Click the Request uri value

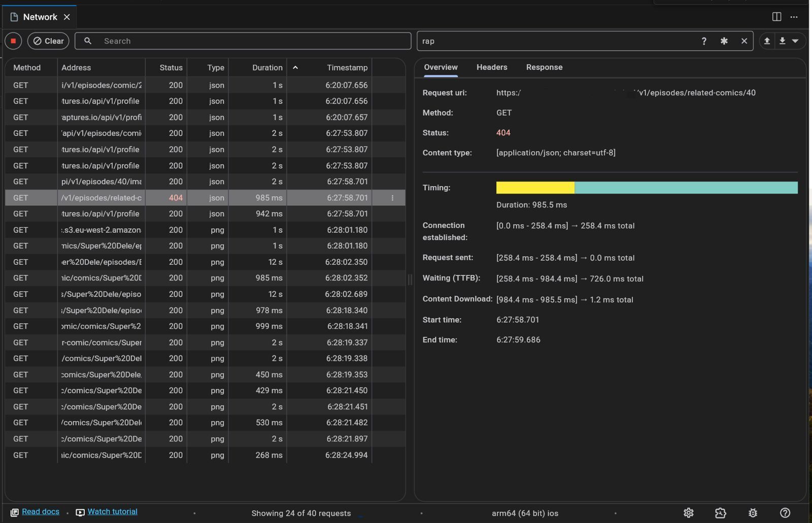point(626,93)
